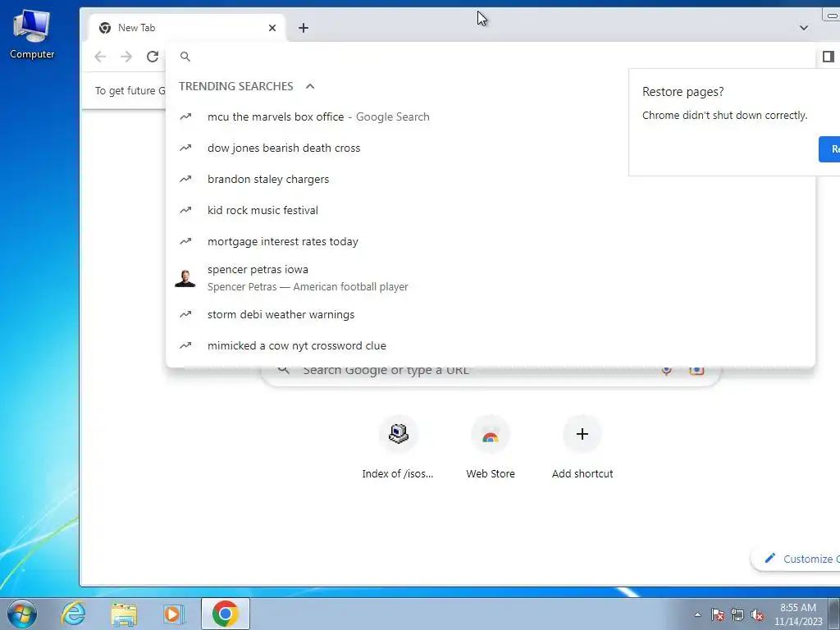Reload the page with the refresh icon
Screen dimensions: 840x630
[x=153, y=57]
